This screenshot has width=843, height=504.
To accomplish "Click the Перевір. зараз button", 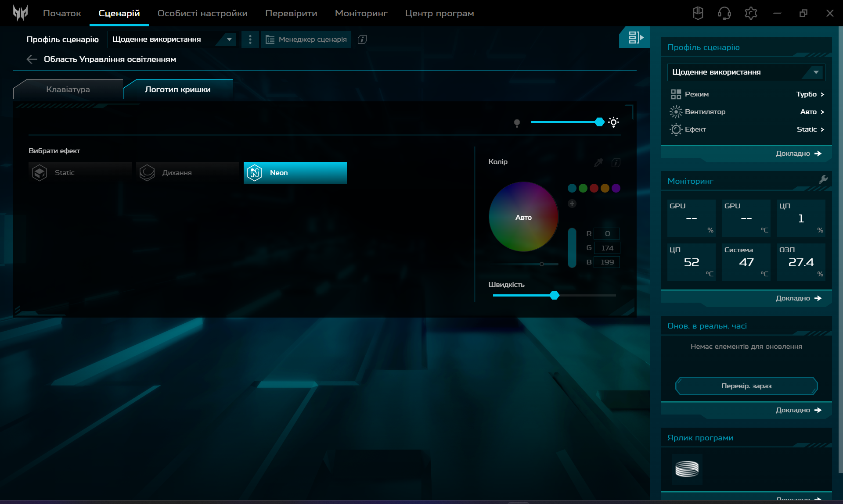I will pos(746,386).
